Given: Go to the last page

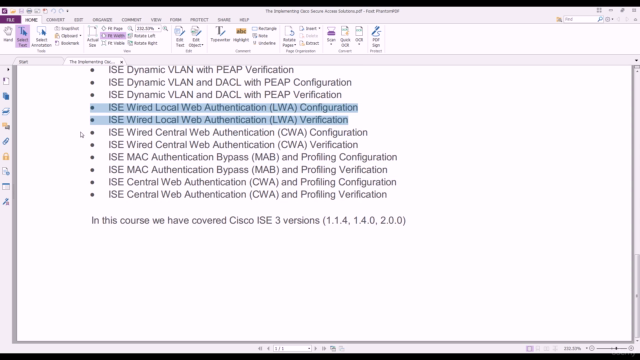Looking at the screenshot, I should 324,349.
